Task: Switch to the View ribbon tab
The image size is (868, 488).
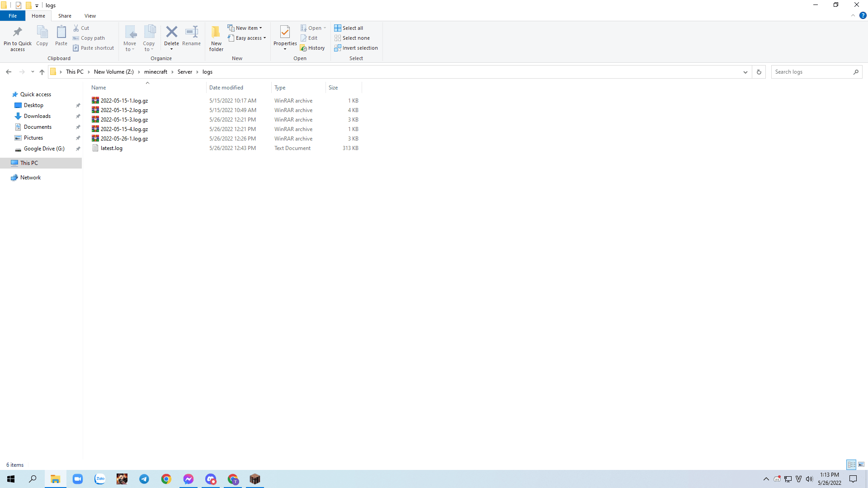Action: point(90,16)
